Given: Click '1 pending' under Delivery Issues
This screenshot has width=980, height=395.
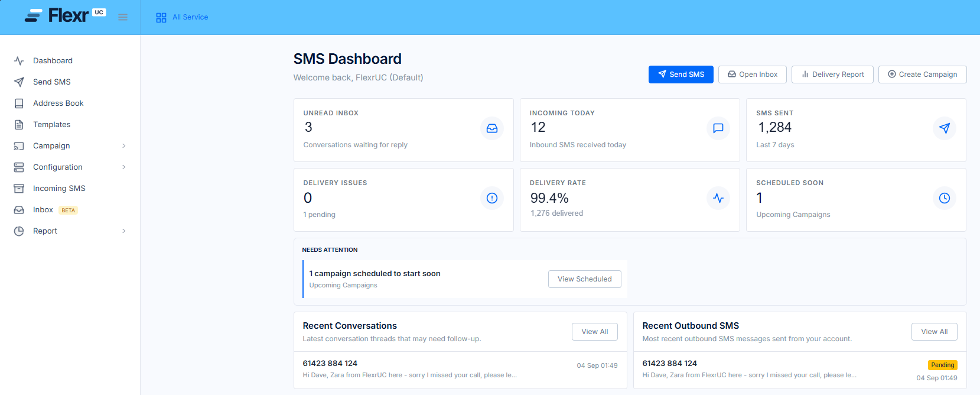Looking at the screenshot, I should [x=320, y=215].
